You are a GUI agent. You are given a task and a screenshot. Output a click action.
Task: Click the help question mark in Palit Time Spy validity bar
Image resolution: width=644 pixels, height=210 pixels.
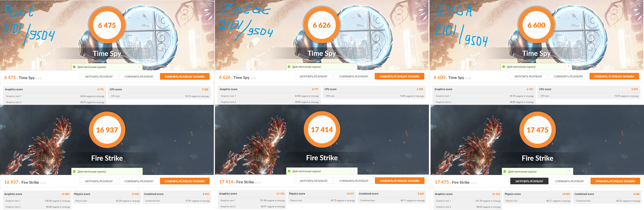139,67
